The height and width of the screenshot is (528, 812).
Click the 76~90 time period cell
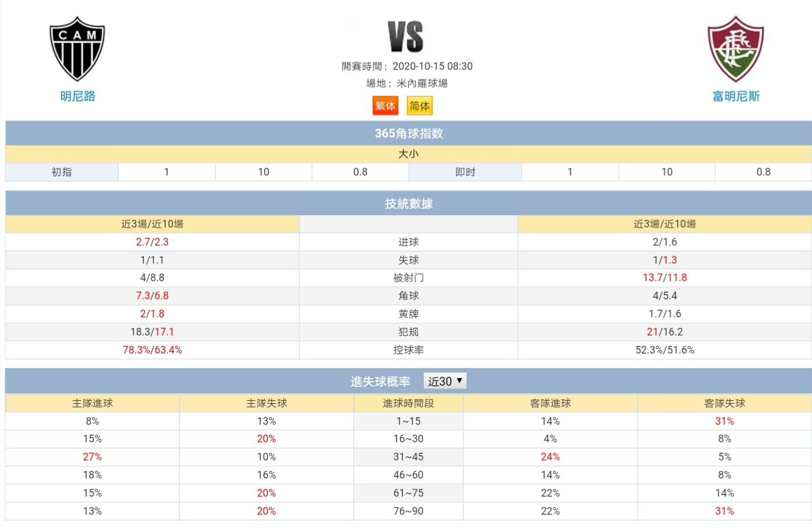[409, 511]
